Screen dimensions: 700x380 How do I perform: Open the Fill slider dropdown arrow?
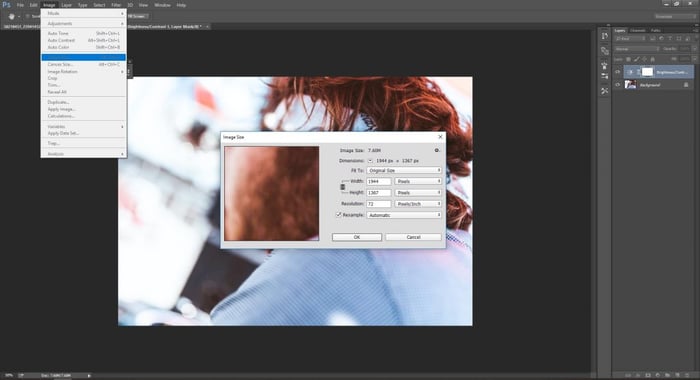coord(695,59)
